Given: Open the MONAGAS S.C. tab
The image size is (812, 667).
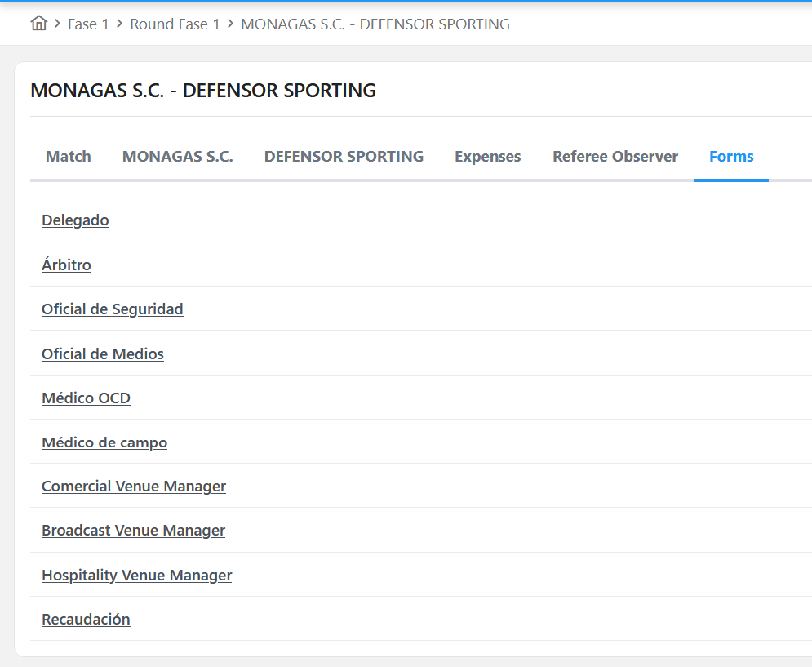Looking at the screenshot, I should [178, 157].
